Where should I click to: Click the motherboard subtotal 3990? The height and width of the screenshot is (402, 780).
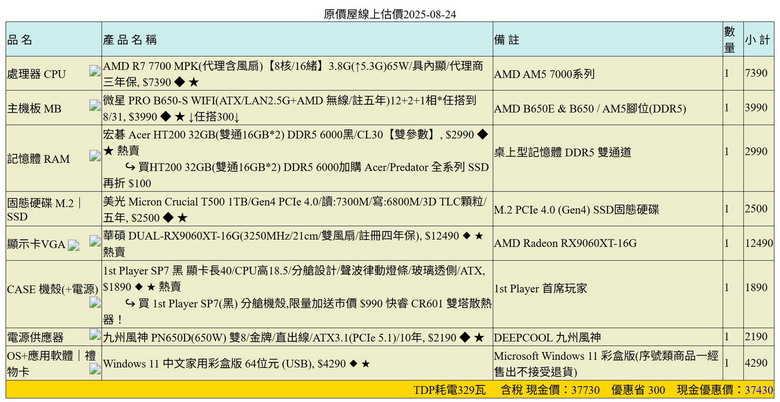(756, 108)
